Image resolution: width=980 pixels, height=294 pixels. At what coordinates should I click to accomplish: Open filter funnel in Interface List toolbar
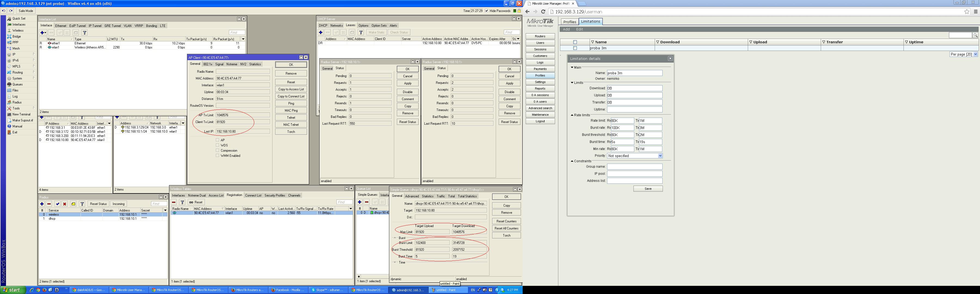[x=84, y=33]
